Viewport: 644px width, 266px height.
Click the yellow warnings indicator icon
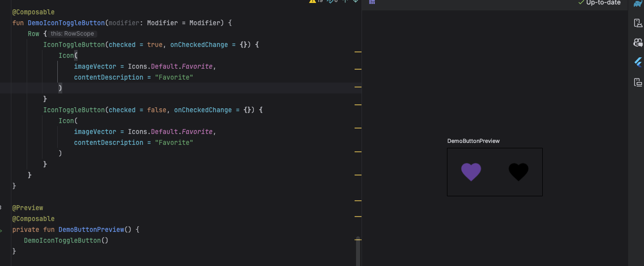pos(313,1)
